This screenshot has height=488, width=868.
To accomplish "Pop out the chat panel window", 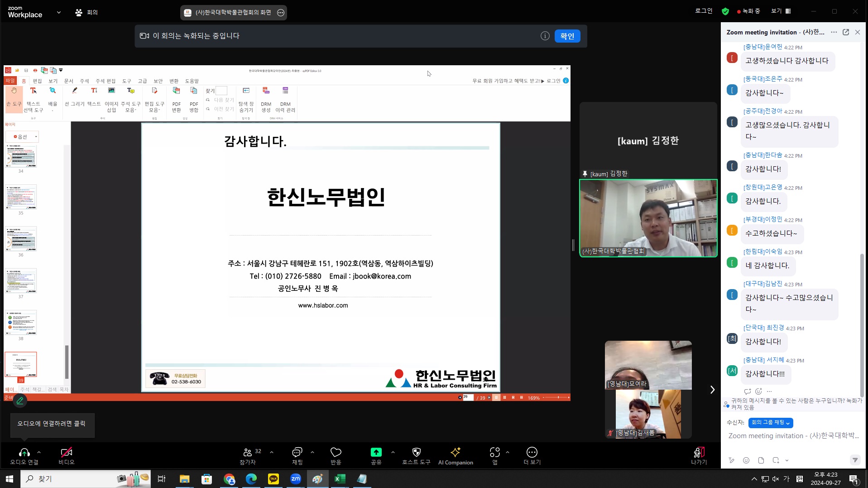I will tap(846, 32).
